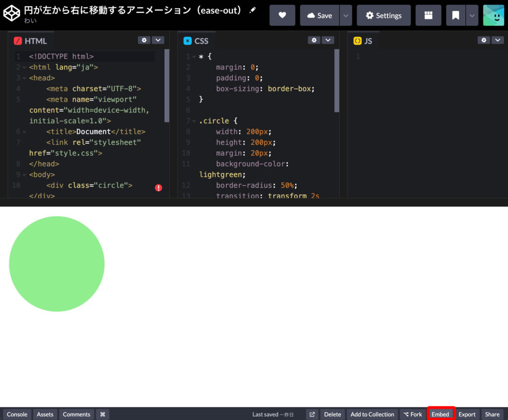508x420 pixels.
Task: Open pen in new window icon
Action: tap(312, 414)
